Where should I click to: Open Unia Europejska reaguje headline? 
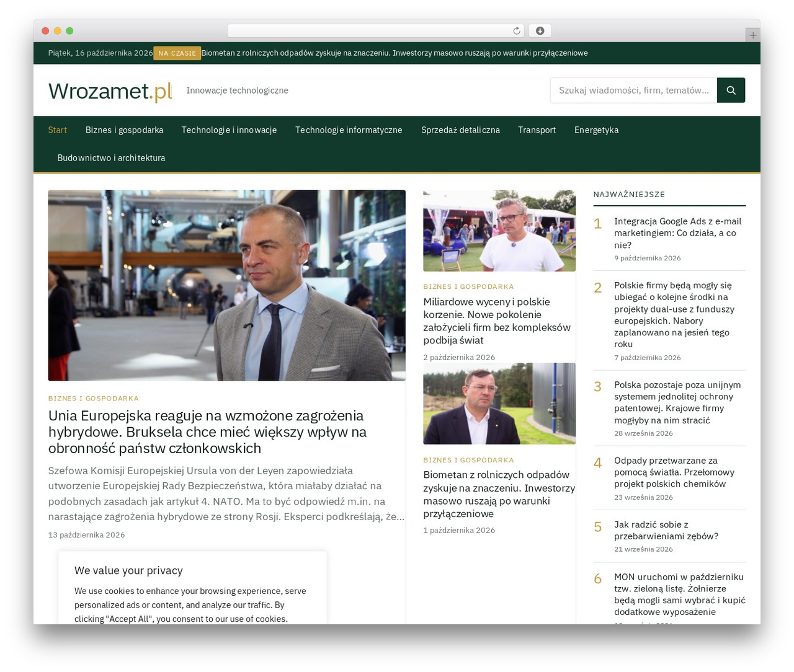click(207, 432)
